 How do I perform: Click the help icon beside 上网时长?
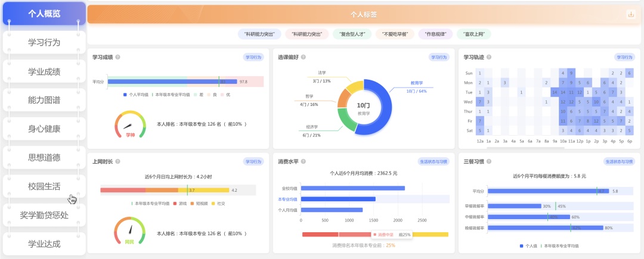click(x=117, y=161)
